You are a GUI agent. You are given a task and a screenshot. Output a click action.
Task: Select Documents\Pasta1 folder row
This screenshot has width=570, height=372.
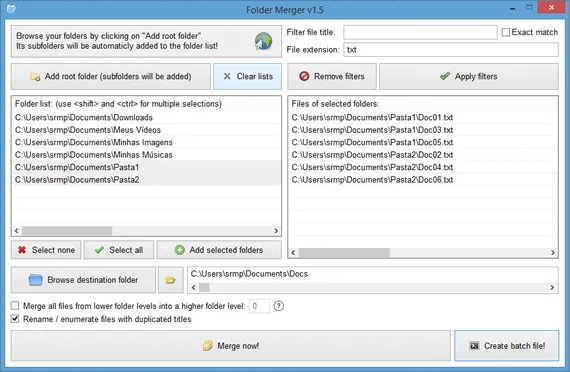point(146,167)
